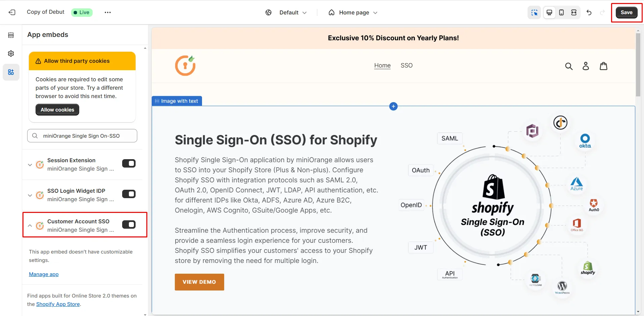Click the undo arrow icon
This screenshot has width=644, height=316.
click(589, 12)
